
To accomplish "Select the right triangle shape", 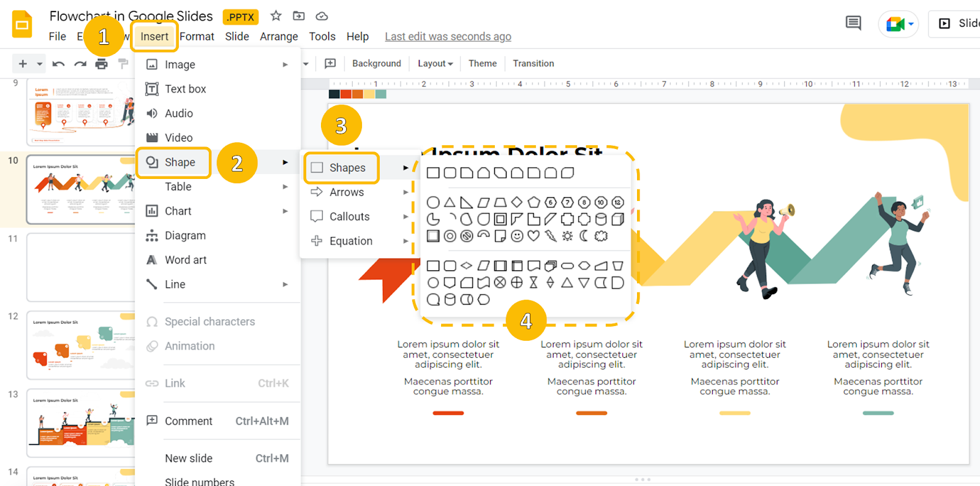I will [x=467, y=202].
